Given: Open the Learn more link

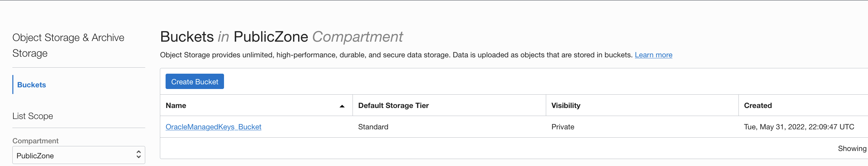Looking at the screenshot, I should 653,55.
